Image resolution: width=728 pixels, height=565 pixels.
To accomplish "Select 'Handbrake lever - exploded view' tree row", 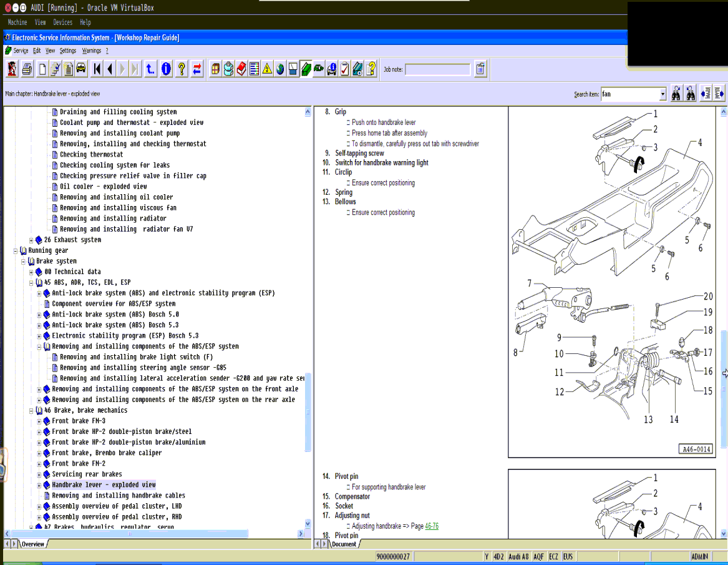I will click(x=104, y=485).
